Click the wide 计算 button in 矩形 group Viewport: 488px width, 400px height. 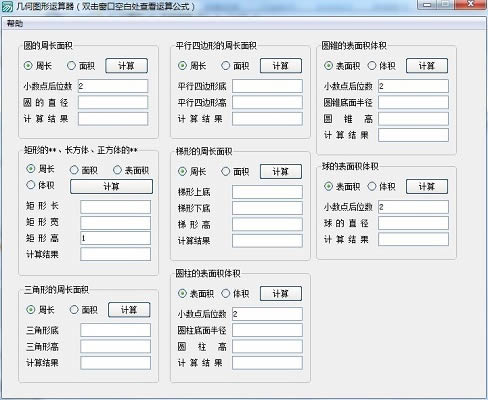[x=111, y=186]
